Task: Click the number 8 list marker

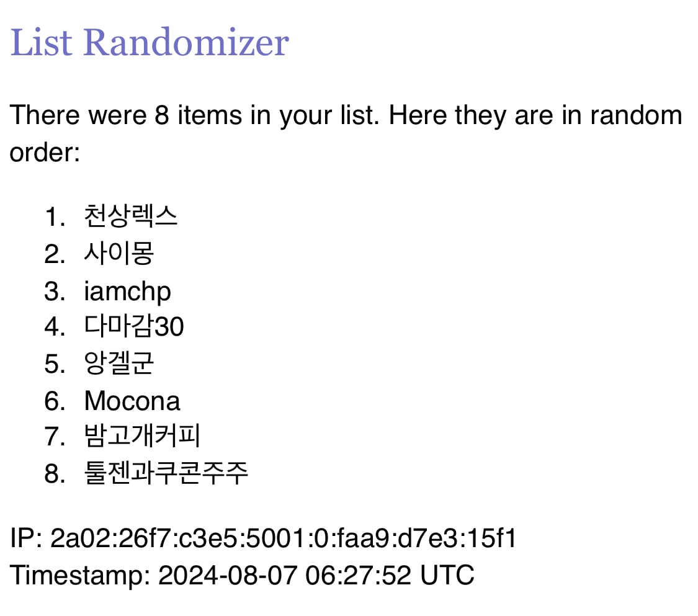Action: click(x=55, y=473)
